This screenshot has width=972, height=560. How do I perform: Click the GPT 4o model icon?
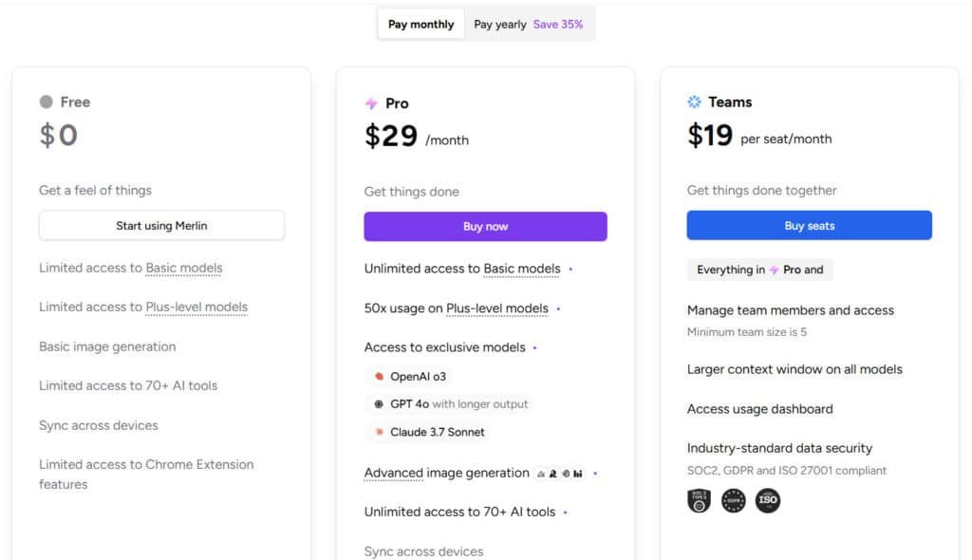[x=380, y=404]
